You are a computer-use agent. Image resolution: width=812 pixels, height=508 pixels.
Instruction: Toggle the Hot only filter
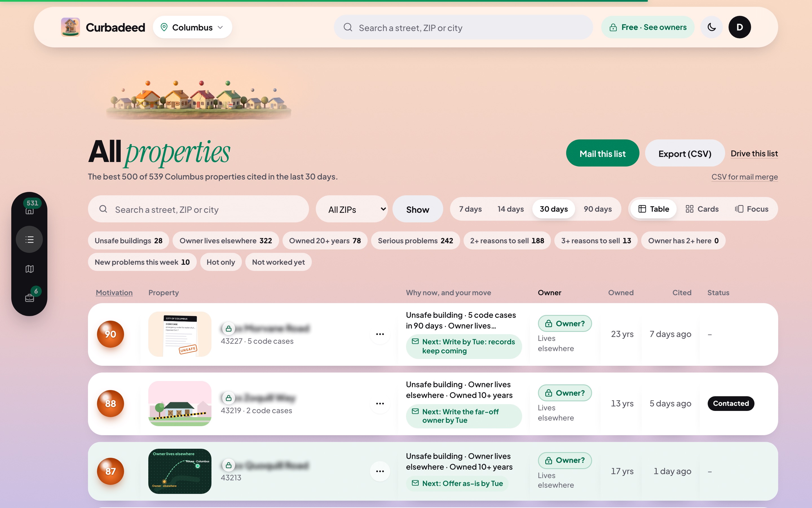(221, 262)
